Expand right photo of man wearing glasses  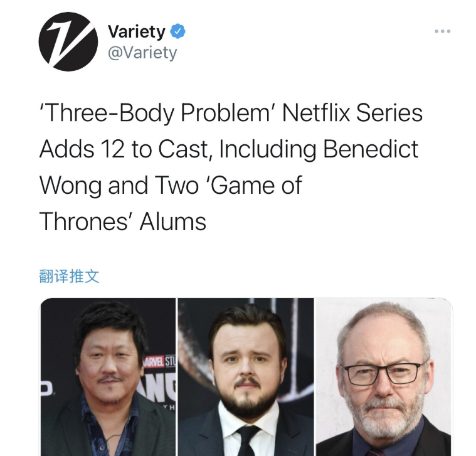(384, 377)
